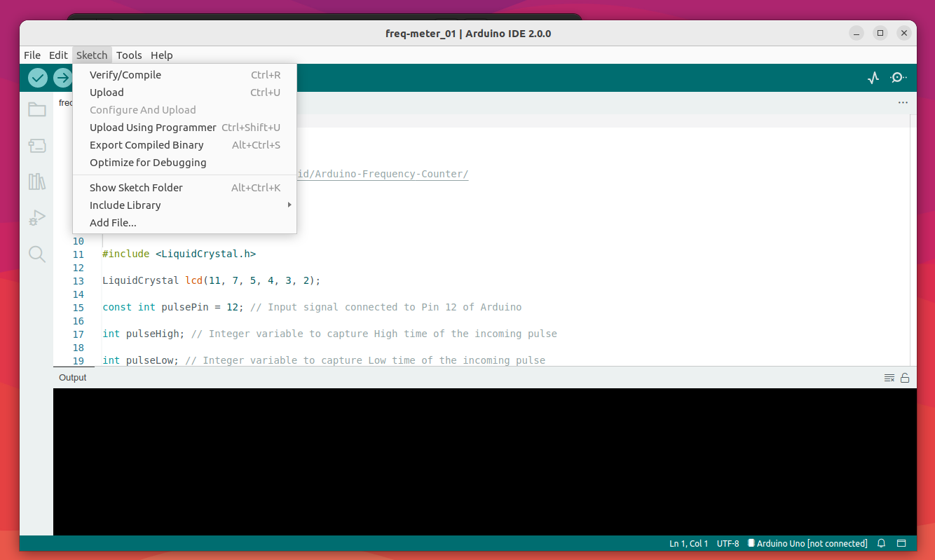The image size is (935, 560).
Task: Click the #include <LiquidCrystal.h> code line
Action: click(179, 254)
